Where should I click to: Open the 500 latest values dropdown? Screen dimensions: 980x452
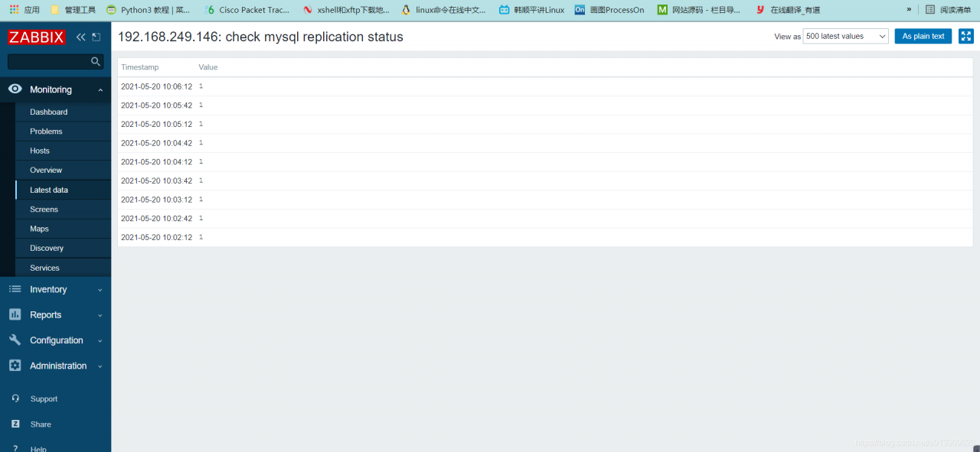coord(845,36)
